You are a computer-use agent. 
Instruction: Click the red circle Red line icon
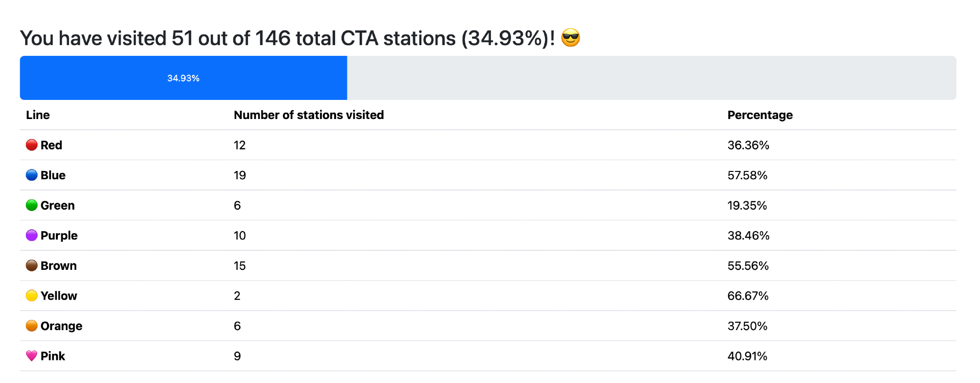(31, 145)
